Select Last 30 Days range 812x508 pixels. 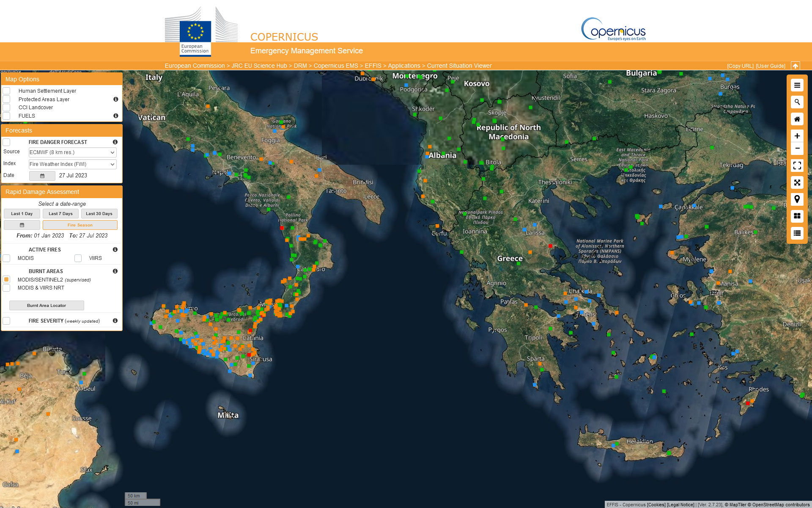pos(99,214)
